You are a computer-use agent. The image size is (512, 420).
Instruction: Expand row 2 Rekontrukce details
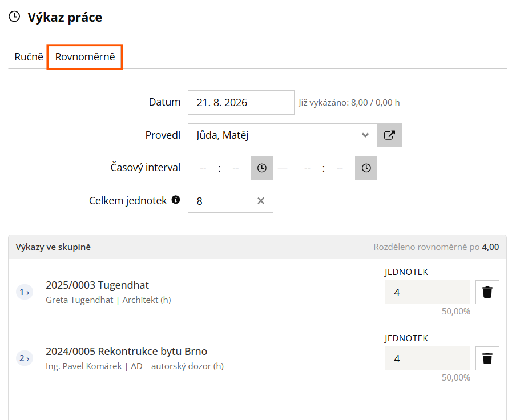(x=25, y=358)
